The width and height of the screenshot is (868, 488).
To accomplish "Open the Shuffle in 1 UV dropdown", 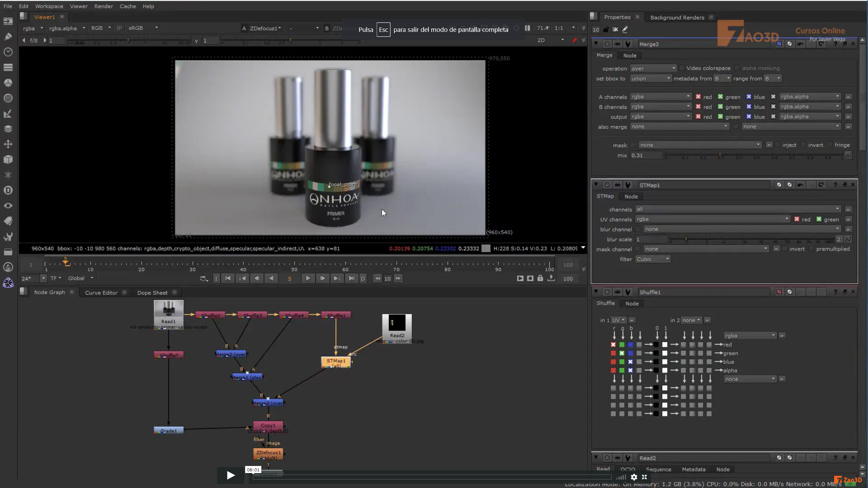I will point(619,320).
